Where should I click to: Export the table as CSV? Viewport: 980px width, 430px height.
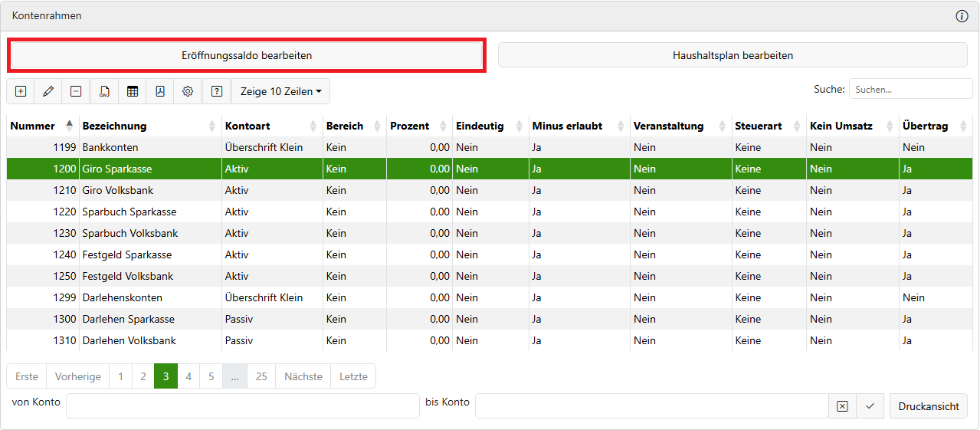coord(104,91)
